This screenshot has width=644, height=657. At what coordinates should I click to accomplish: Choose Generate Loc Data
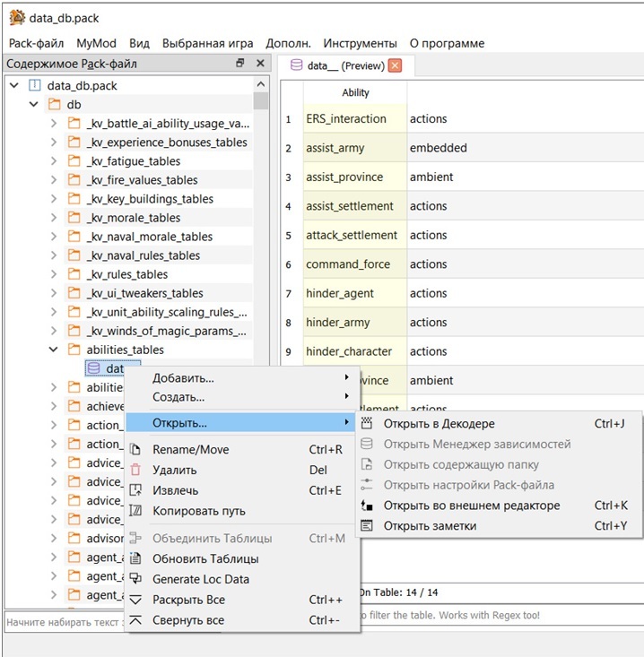242,579
